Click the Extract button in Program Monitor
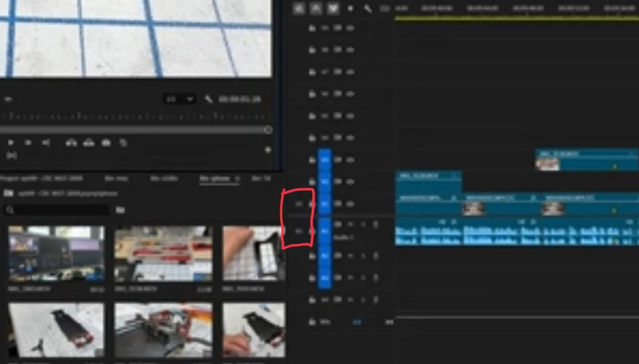The height and width of the screenshot is (364, 639). pos(89,143)
